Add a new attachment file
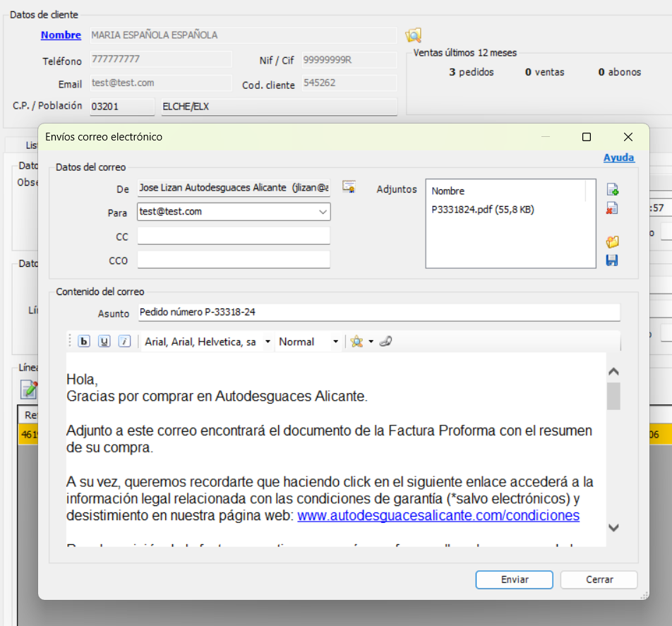This screenshot has height=626, width=672. (x=612, y=189)
